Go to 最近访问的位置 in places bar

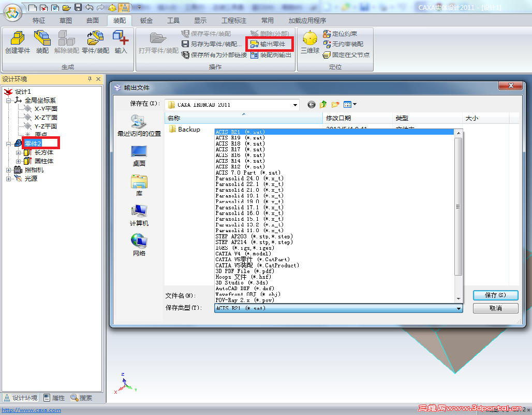click(139, 126)
